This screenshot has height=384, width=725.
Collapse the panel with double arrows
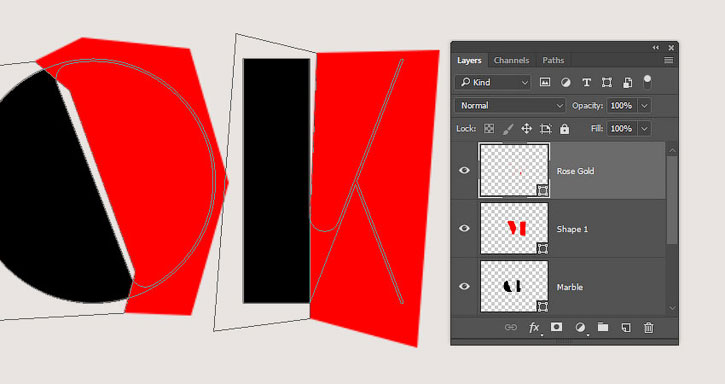click(656, 48)
